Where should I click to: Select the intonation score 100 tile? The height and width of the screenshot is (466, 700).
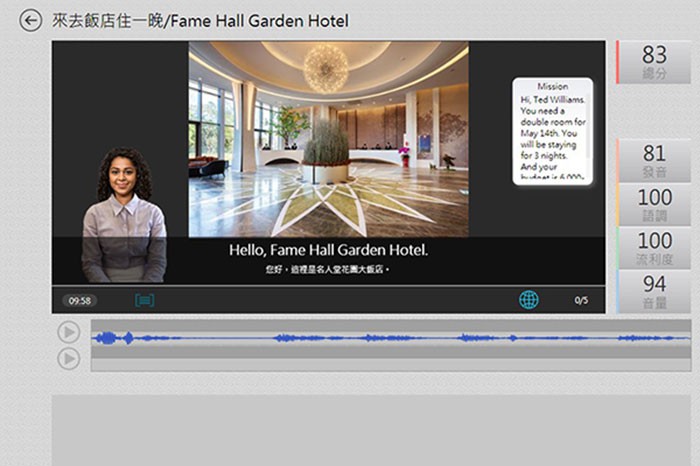[654, 204]
